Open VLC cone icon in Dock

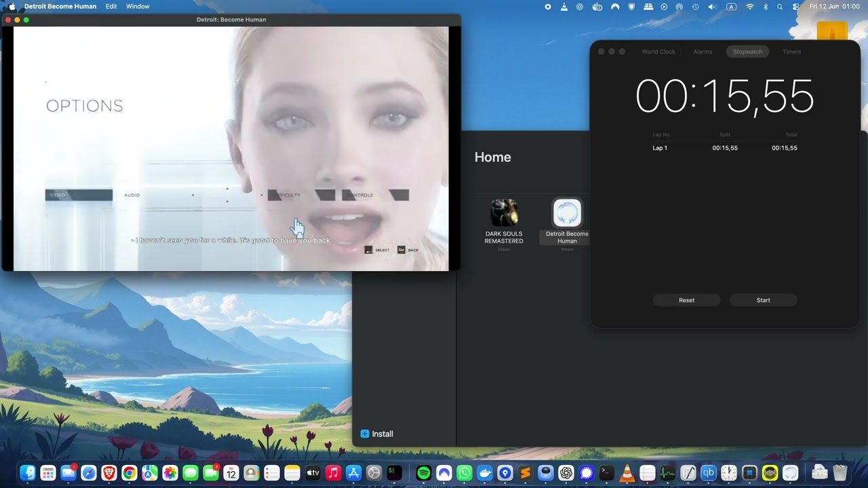(x=627, y=473)
